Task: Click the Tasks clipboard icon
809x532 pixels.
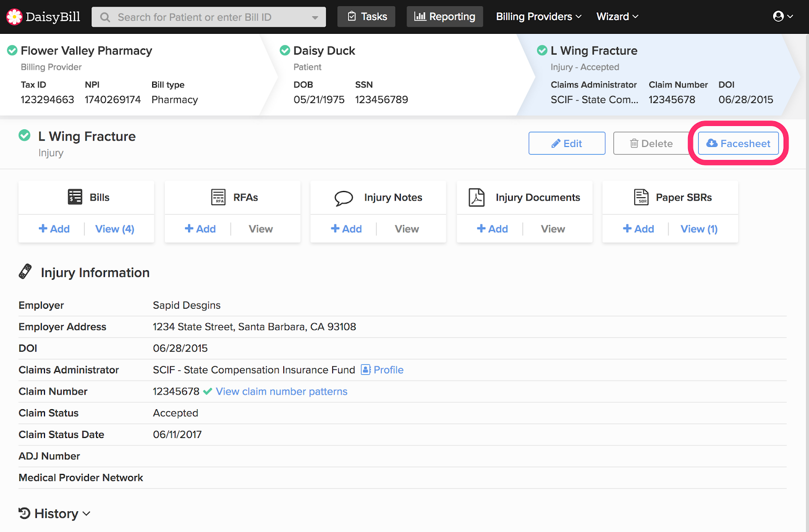Action: point(352,17)
